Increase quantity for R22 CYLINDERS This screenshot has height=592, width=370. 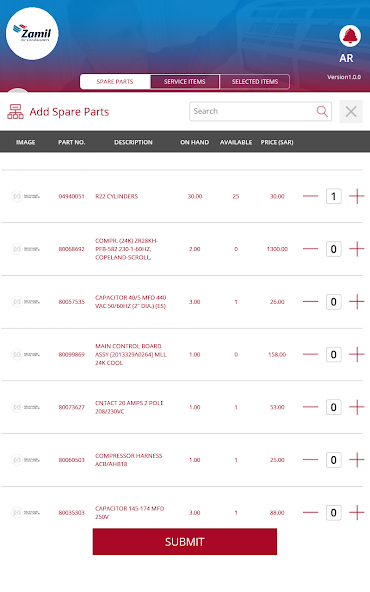[356, 196]
